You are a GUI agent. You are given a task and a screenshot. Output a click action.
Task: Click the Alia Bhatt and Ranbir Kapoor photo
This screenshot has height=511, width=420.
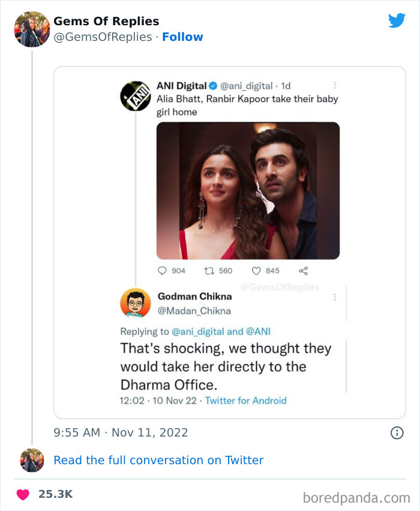point(248,190)
